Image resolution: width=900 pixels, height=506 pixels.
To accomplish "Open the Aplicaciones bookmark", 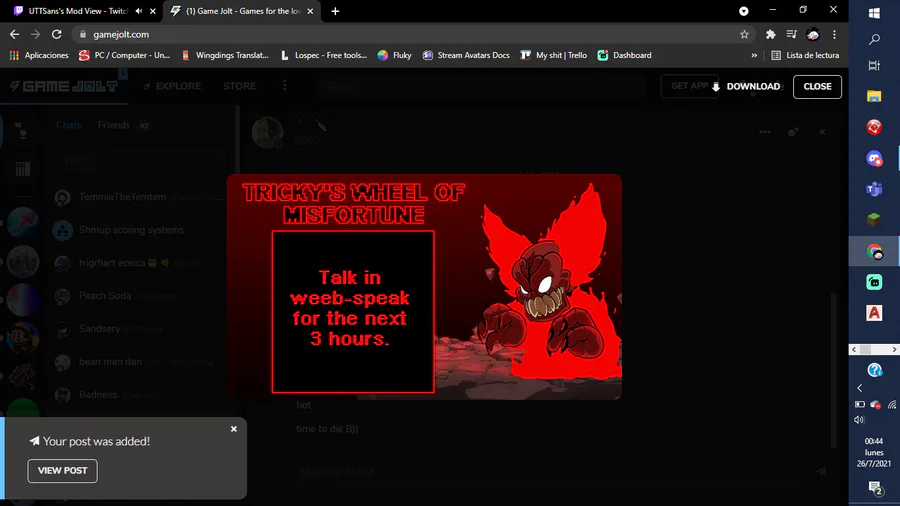I will pos(39,55).
